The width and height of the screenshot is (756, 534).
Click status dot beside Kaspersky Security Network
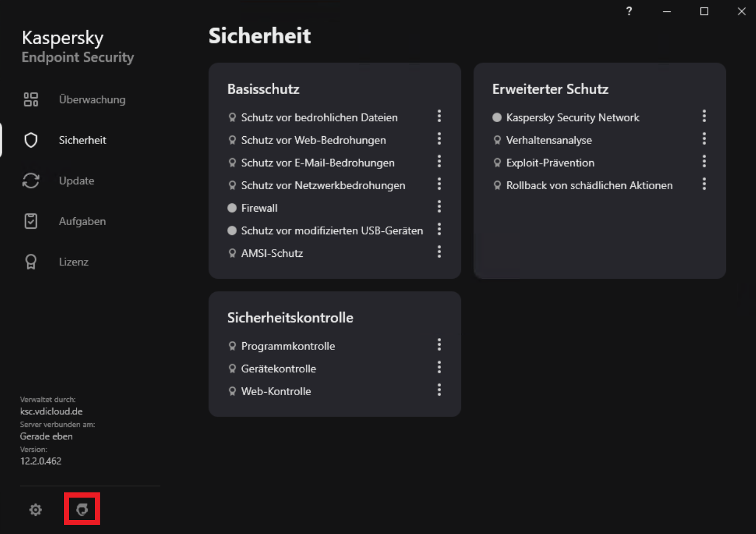[x=497, y=118]
